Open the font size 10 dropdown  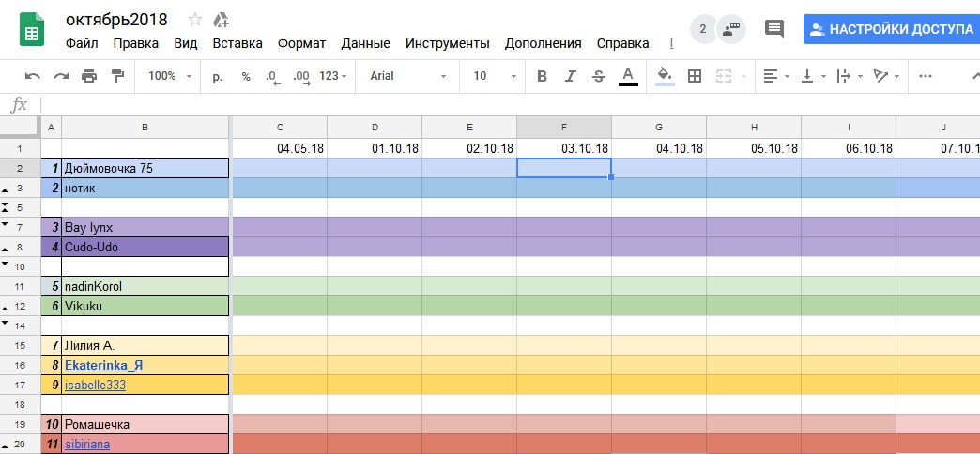click(x=495, y=76)
